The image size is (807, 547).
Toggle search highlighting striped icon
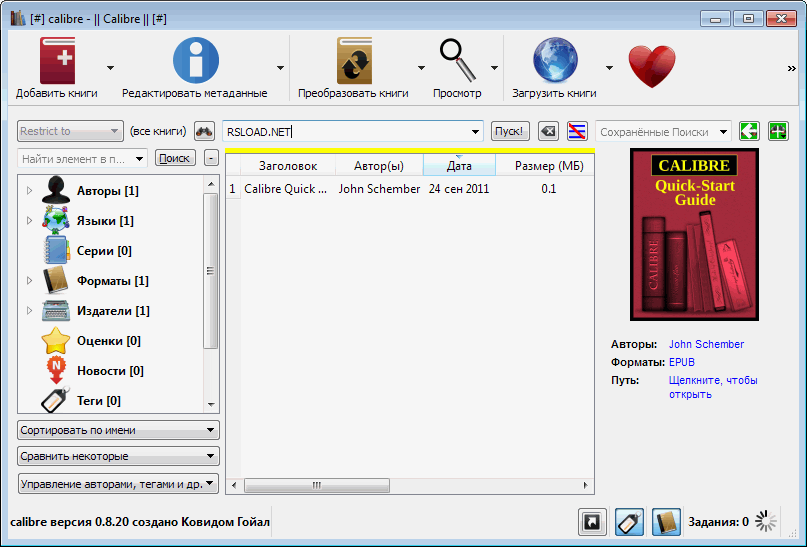click(x=577, y=131)
